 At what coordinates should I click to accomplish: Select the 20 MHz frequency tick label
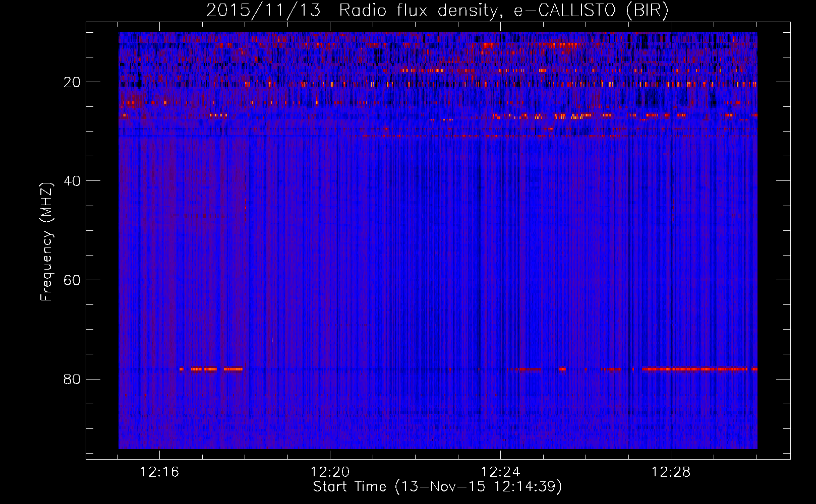tap(73, 82)
